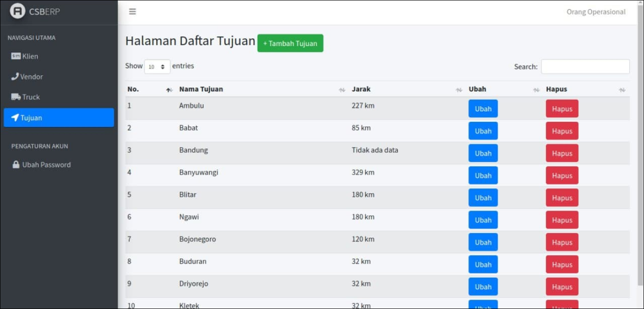Edit the Bojonegoro row with Ubah
644x309 pixels.
[483, 242]
